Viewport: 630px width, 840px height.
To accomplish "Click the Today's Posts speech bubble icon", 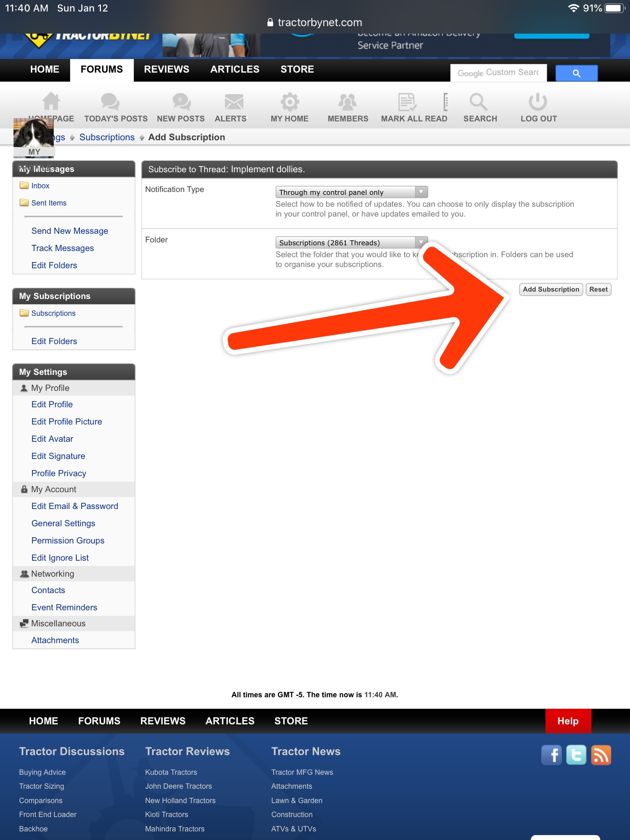I will pos(110,102).
